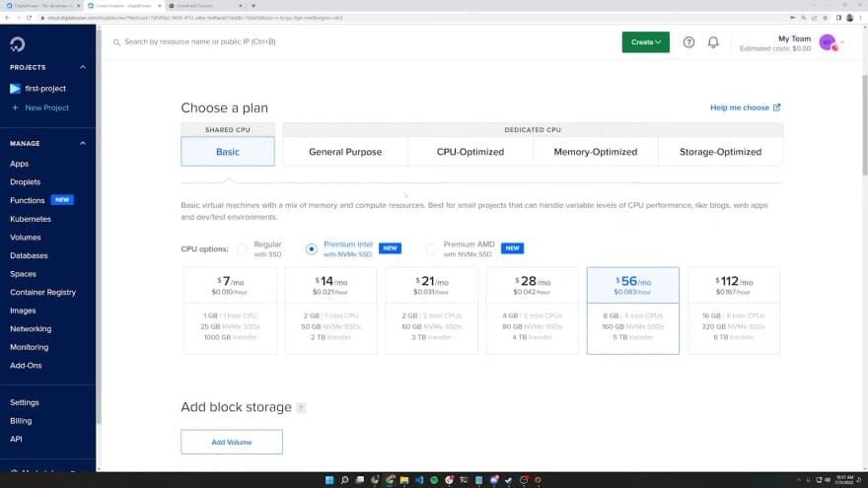Switch to the Storage-Optimized tab

721,152
